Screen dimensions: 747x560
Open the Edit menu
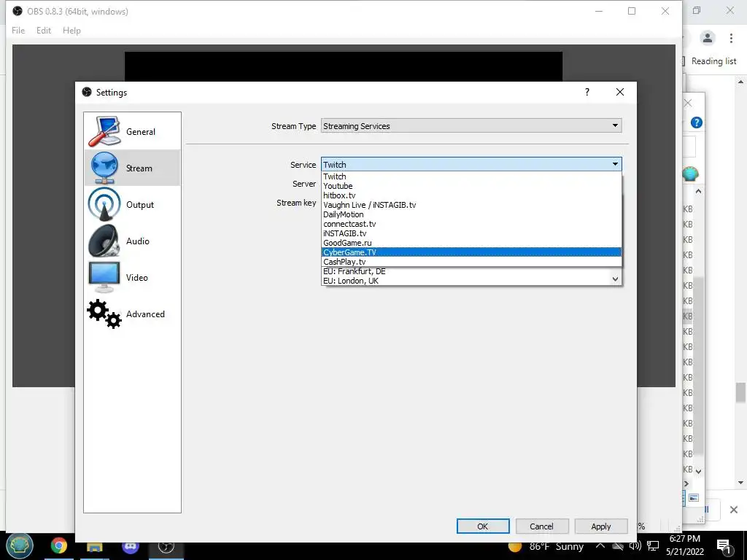(43, 31)
